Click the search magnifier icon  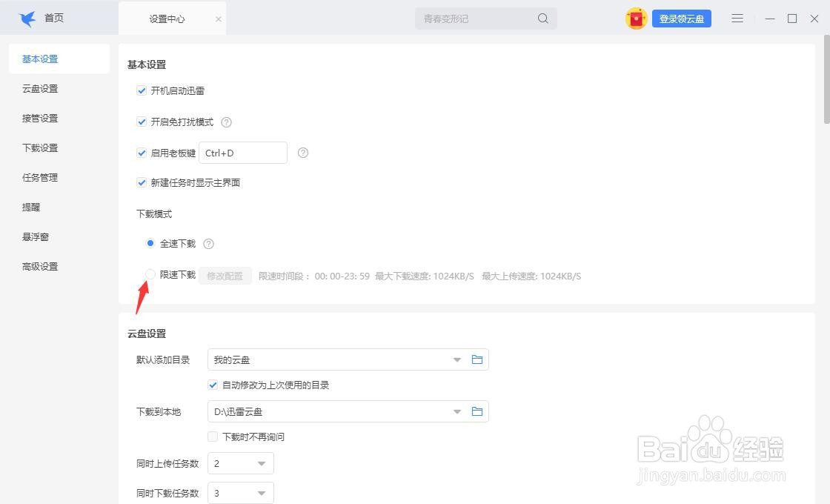(x=542, y=19)
